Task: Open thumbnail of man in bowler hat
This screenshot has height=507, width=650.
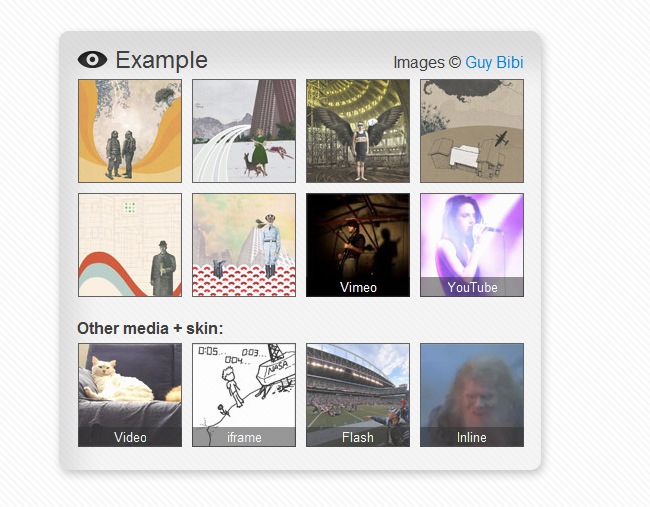Action: coord(130,245)
